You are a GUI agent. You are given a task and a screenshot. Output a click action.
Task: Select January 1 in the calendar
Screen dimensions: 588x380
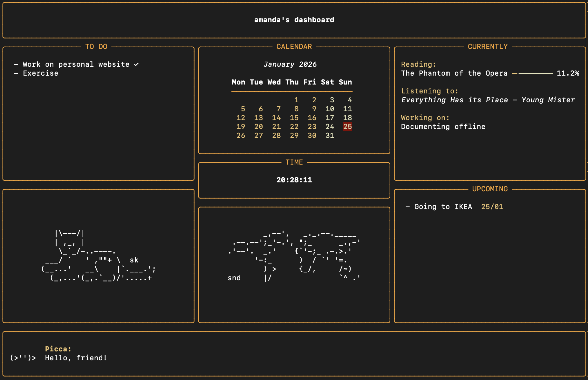coord(296,100)
